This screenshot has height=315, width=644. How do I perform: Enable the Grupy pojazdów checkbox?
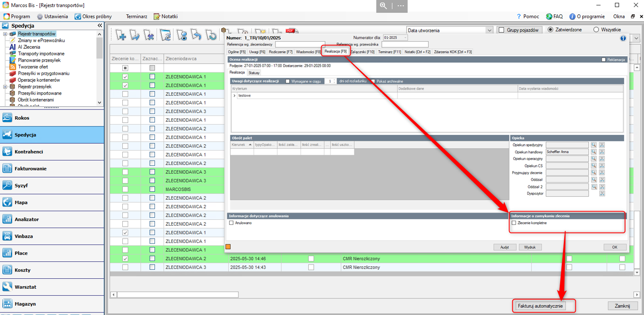pyautogui.click(x=501, y=30)
